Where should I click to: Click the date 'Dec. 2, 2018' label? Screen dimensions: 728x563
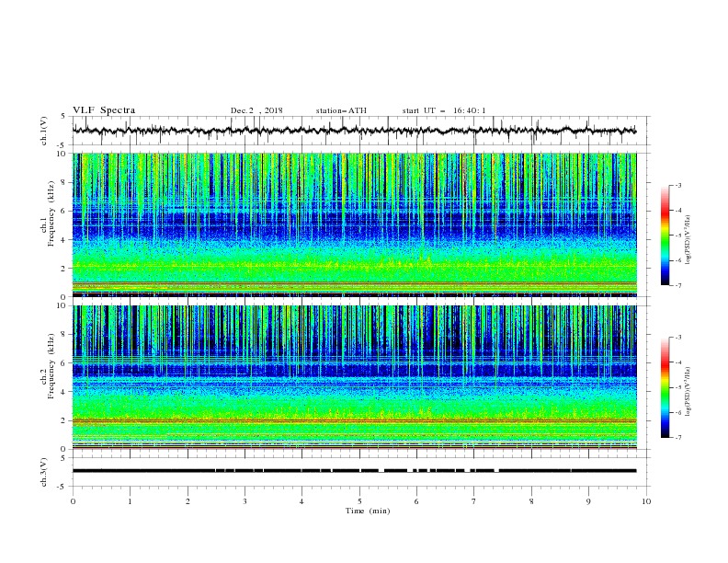pos(256,110)
